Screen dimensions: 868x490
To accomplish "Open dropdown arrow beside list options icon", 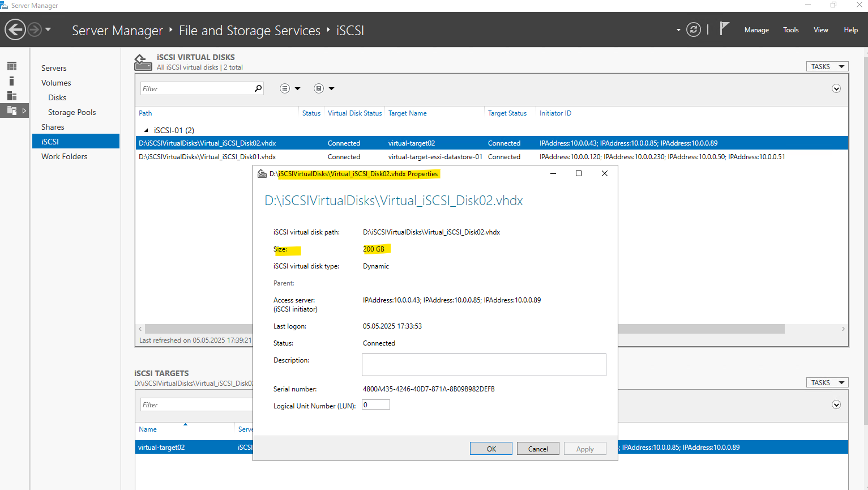I will point(298,88).
